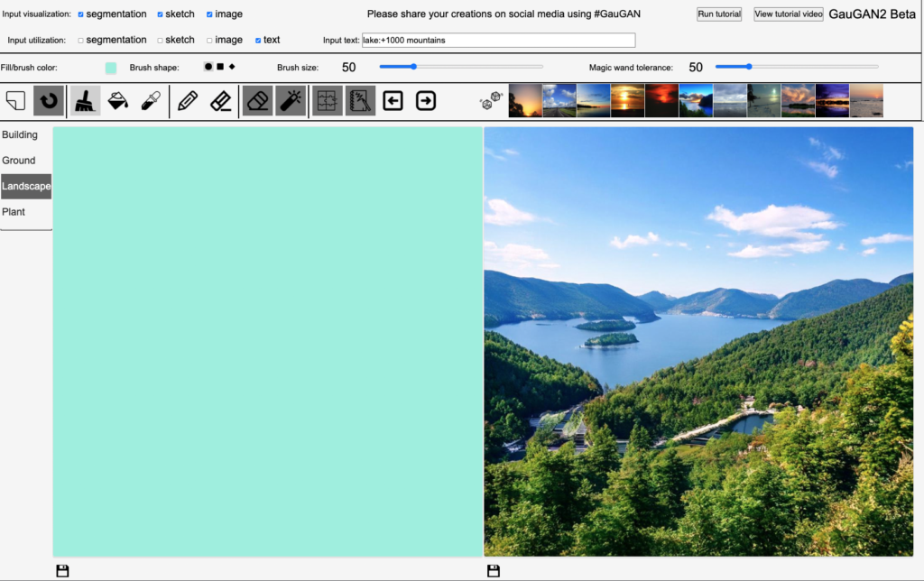Image resolution: width=924 pixels, height=581 pixels.
Task: Click the Run tutorial button
Action: point(719,14)
